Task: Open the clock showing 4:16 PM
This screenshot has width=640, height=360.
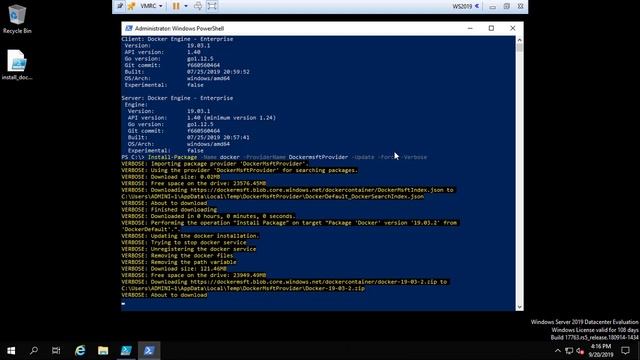Action: click(601, 351)
